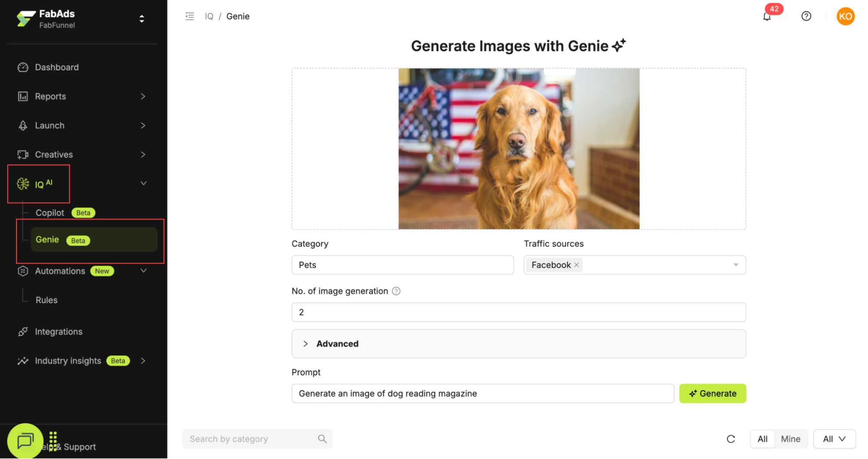The width and height of the screenshot is (868, 459).
Task: Open notifications bell with 42 badge
Action: (767, 17)
